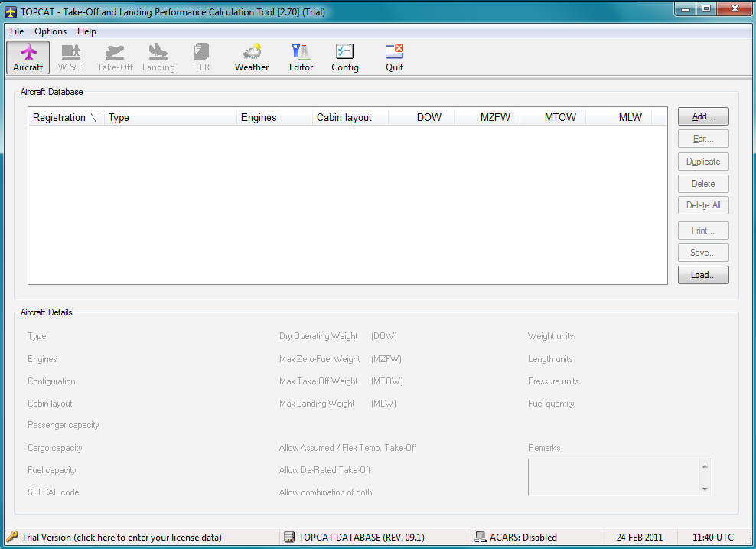
Task: Launch the Editor toolbar icon
Action: coord(301,57)
